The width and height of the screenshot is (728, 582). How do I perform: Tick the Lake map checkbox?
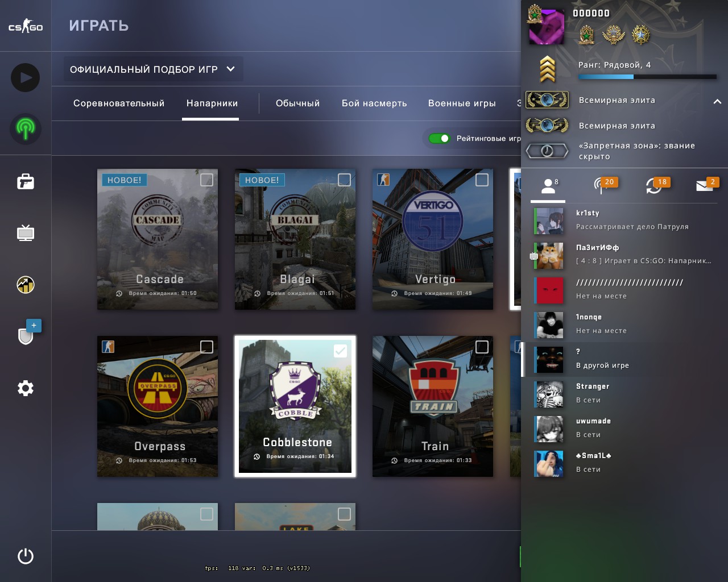point(345,514)
